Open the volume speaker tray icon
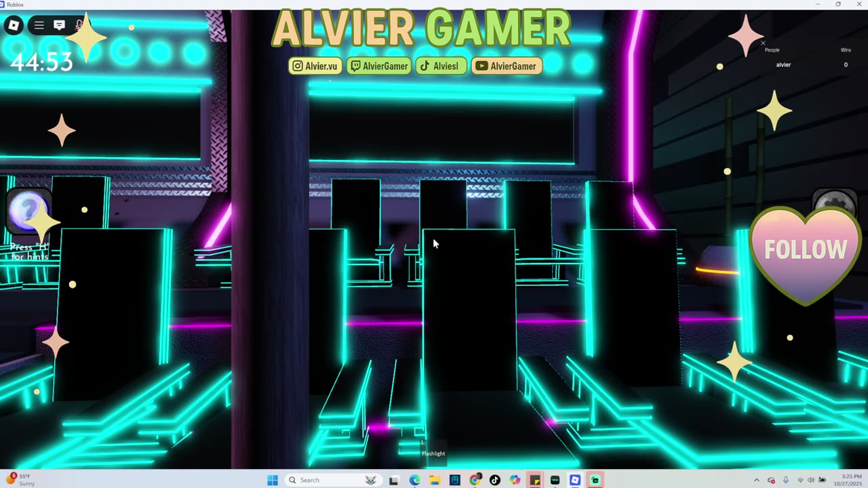 (811, 480)
